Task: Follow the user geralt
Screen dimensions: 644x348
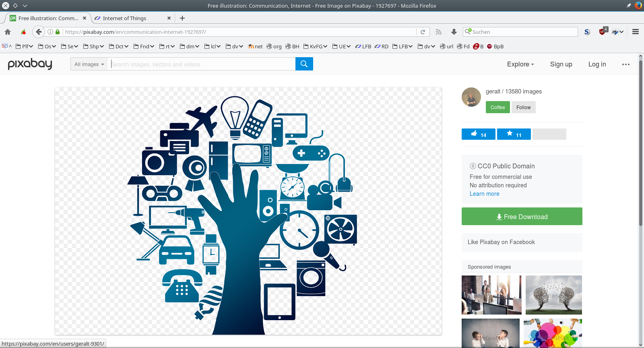Action: tap(523, 107)
